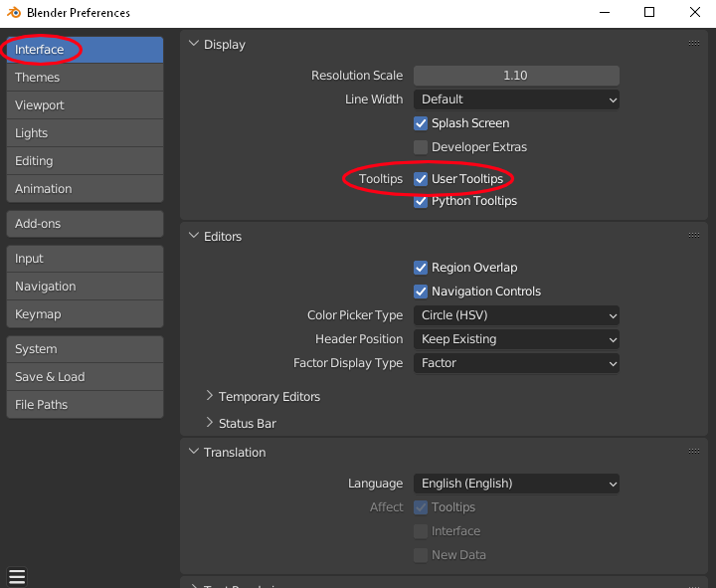Switch to the Navigation tab
The width and height of the screenshot is (716, 588).
[x=85, y=287]
